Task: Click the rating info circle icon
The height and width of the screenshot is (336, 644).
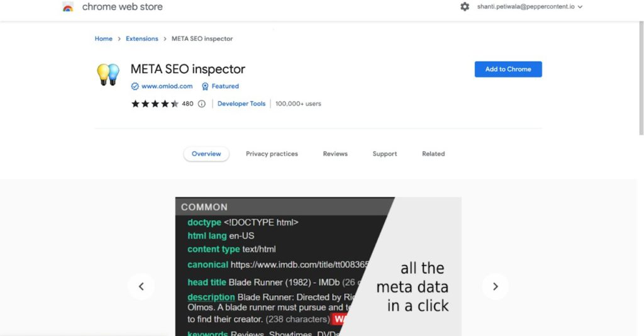Action: click(202, 104)
